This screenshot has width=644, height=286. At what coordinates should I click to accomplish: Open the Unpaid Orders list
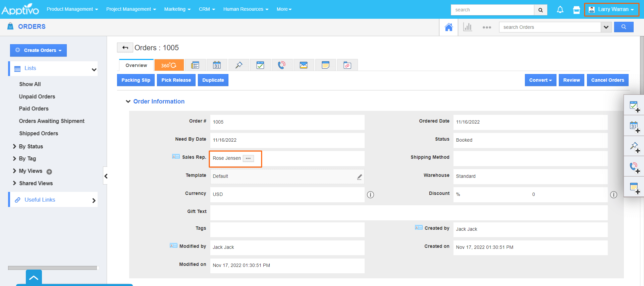pos(37,96)
